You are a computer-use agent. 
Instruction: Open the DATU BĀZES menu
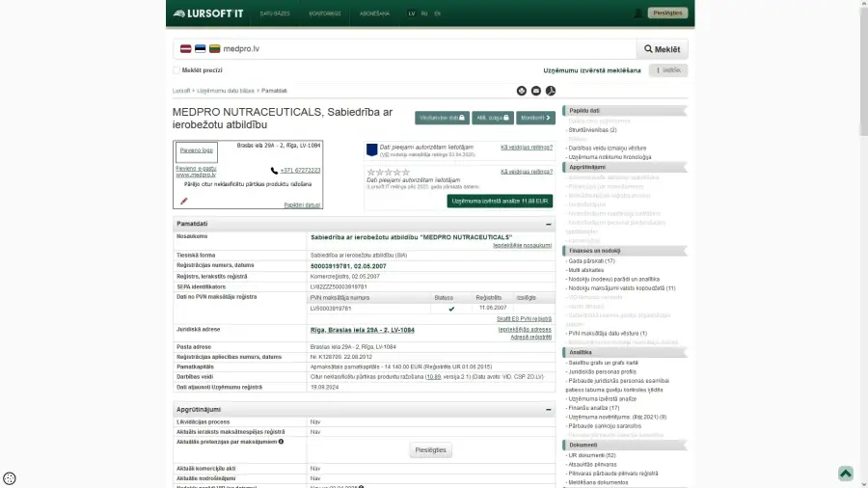(x=275, y=14)
